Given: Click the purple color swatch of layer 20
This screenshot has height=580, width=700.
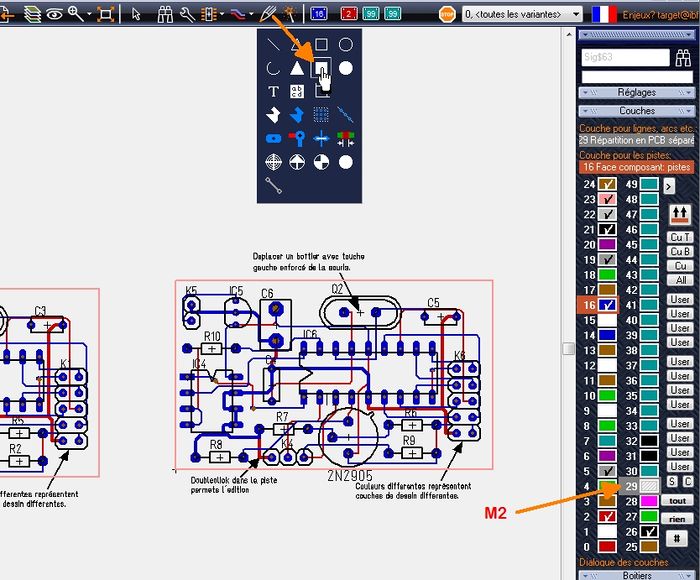Looking at the screenshot, I should pyautogui.click(x=606, y=245).
